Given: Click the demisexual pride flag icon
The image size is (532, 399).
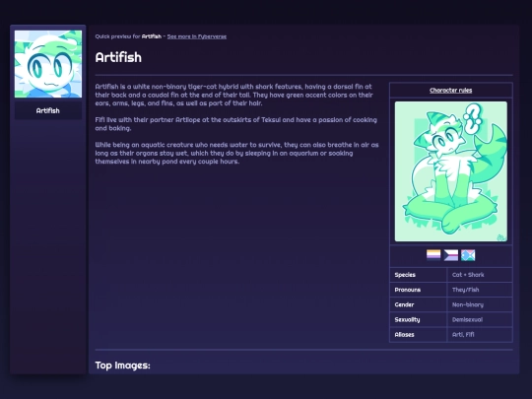Looking at the screenshot, I should point(451,255).
